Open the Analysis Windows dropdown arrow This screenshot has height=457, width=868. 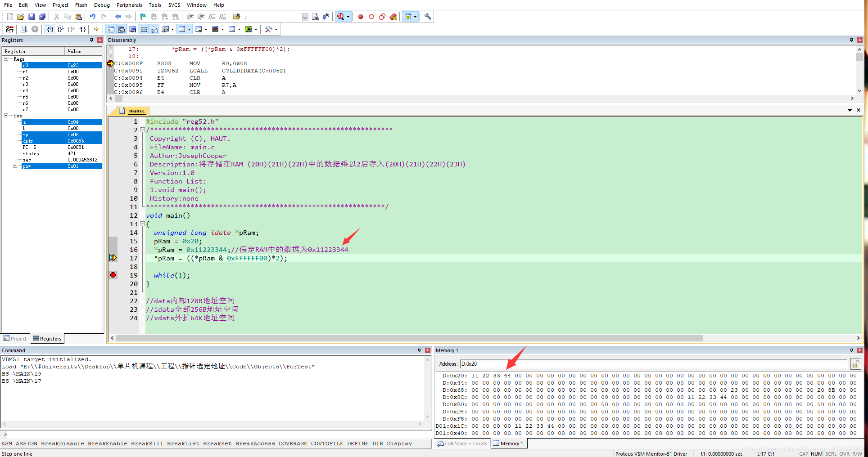[222, 29]
